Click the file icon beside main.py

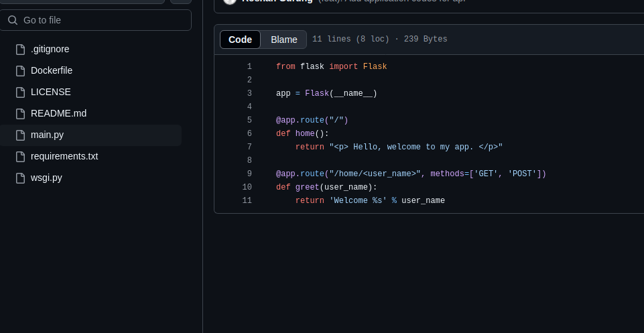pyautogui.click(x=20, y=135)
